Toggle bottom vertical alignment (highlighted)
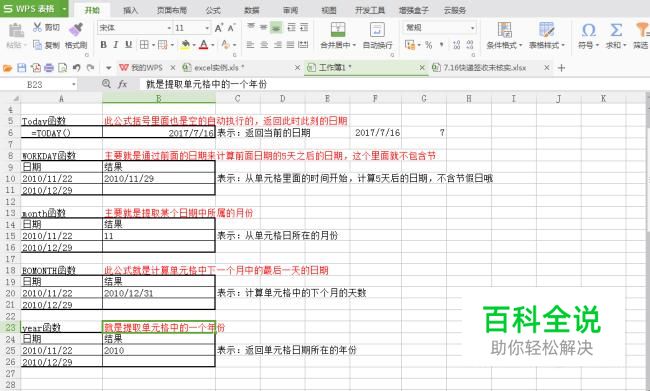 (x=276, y=27)
